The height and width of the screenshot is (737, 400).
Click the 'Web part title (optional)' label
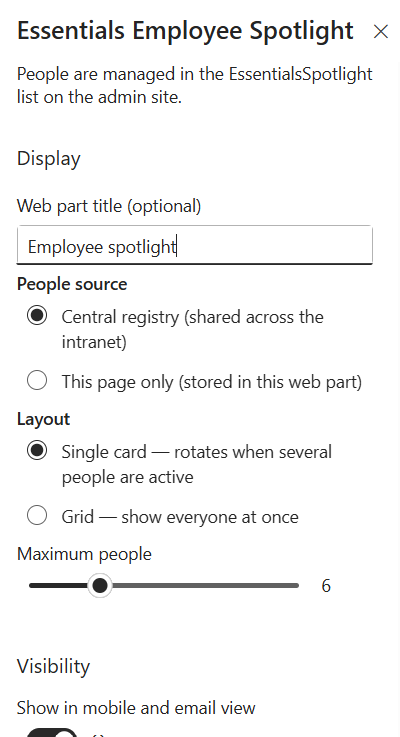[109, 206]
